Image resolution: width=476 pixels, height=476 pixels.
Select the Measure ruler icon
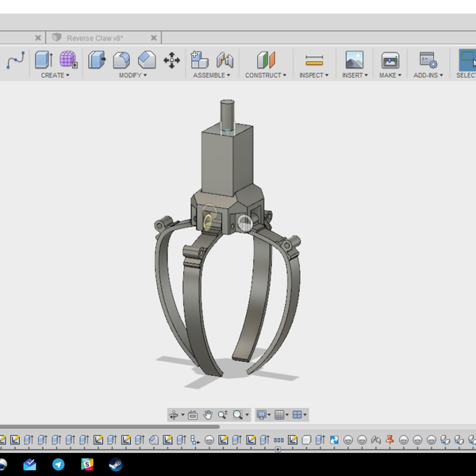pyautogui.click(x=314, y=60)
